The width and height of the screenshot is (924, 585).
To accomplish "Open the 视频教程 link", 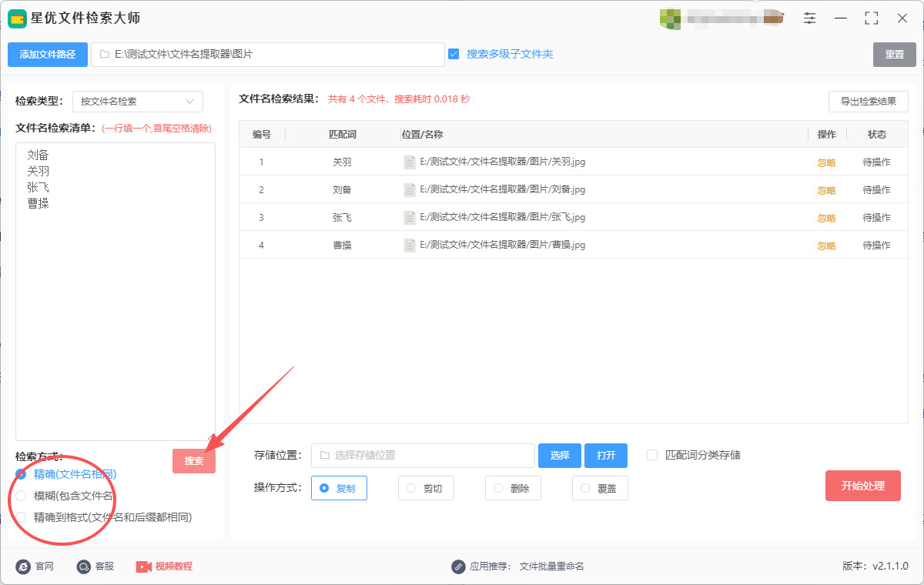I will pos(174,567).
